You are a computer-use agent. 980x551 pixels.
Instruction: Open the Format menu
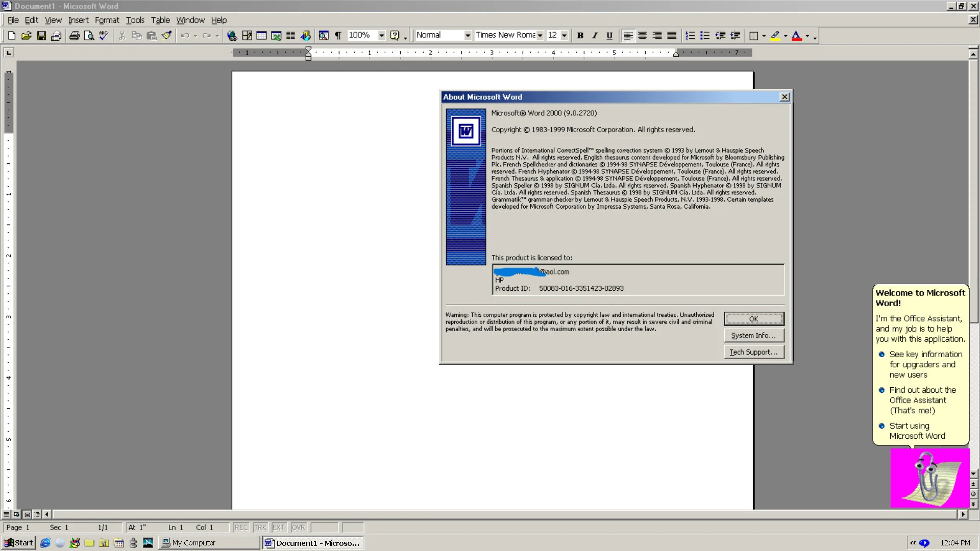pyautogui.click(x=107, y=19)
